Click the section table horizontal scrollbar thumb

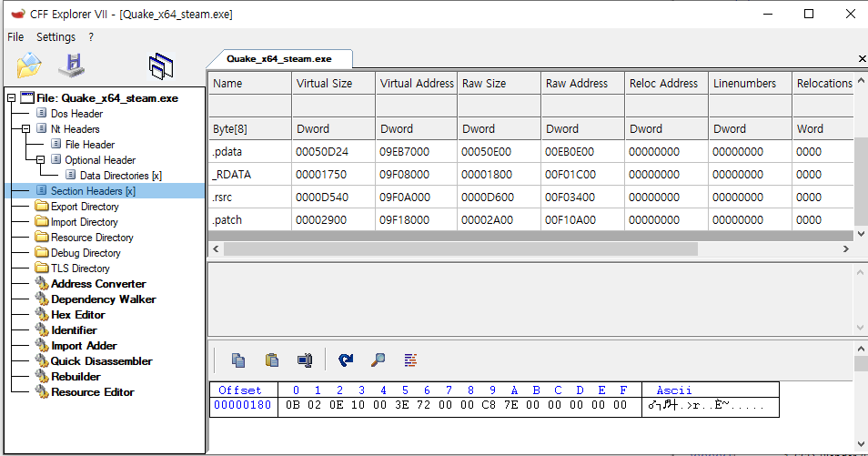460,249
